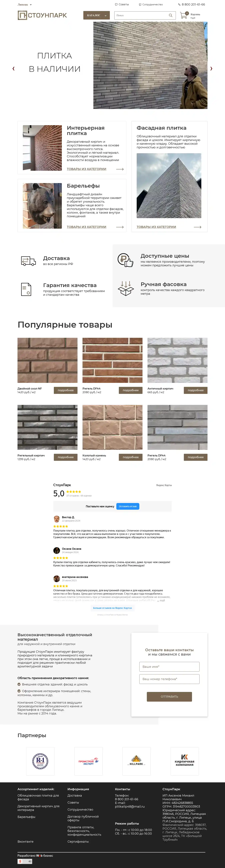Image resolution: width=225 pixels, height=868 pixels.
Task: Click подробнее for Двойной скол NF
Action: pos(65,390)
